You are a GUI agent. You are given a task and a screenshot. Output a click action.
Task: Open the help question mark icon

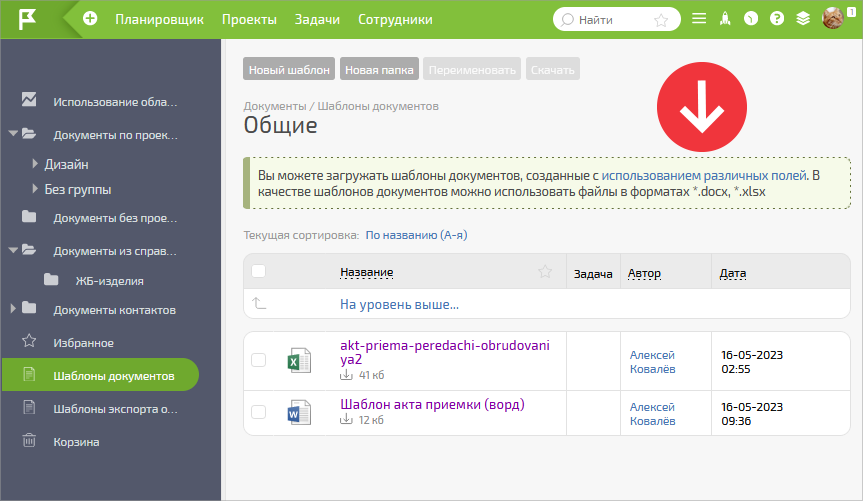tap(777, 19)
